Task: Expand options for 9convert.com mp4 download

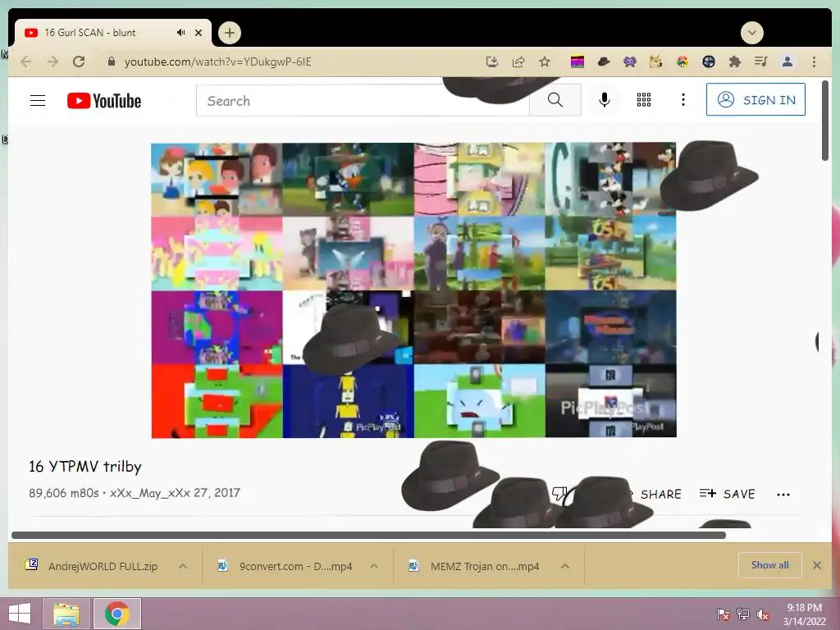Action: (374, 566)
